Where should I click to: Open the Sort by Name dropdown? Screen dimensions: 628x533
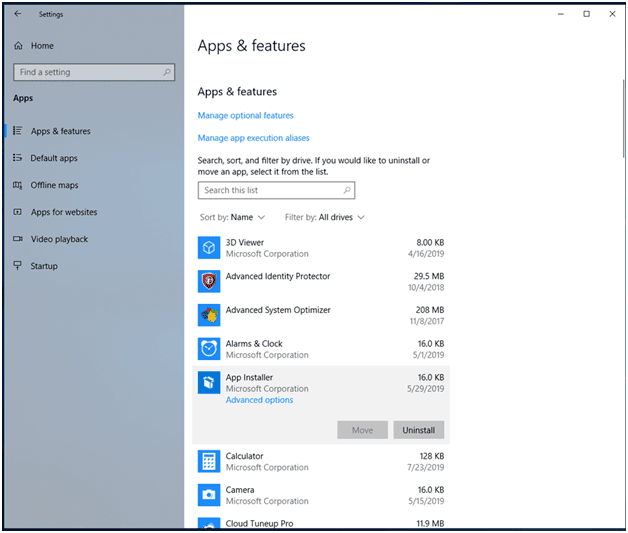pos(232,217)
